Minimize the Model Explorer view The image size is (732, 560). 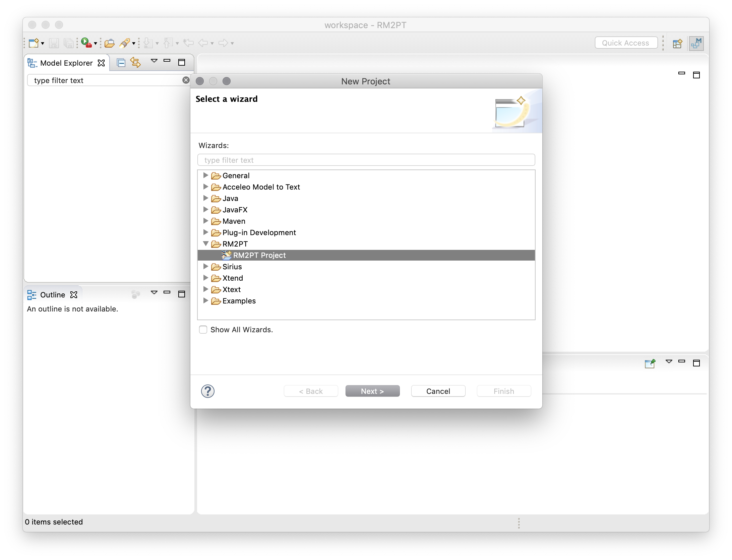[167, 61]
